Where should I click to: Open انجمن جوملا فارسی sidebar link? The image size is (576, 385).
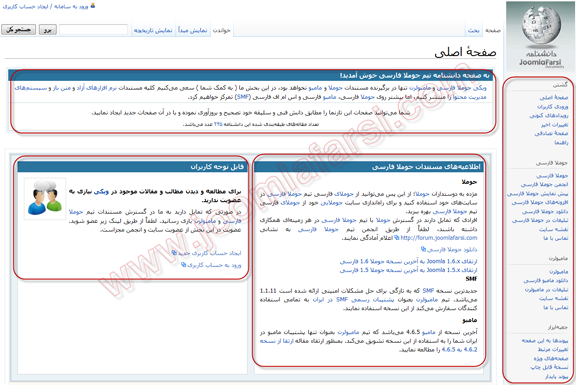tap(544, 184)
